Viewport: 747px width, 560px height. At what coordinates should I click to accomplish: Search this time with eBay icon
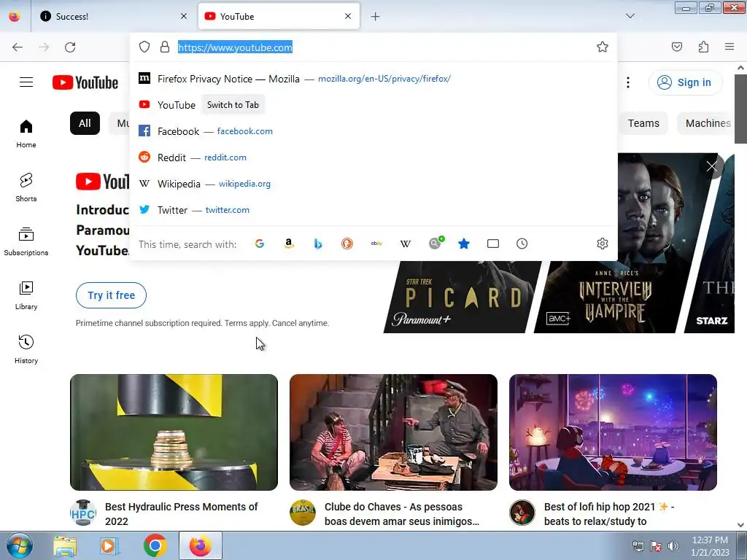(x=376, y=244)
